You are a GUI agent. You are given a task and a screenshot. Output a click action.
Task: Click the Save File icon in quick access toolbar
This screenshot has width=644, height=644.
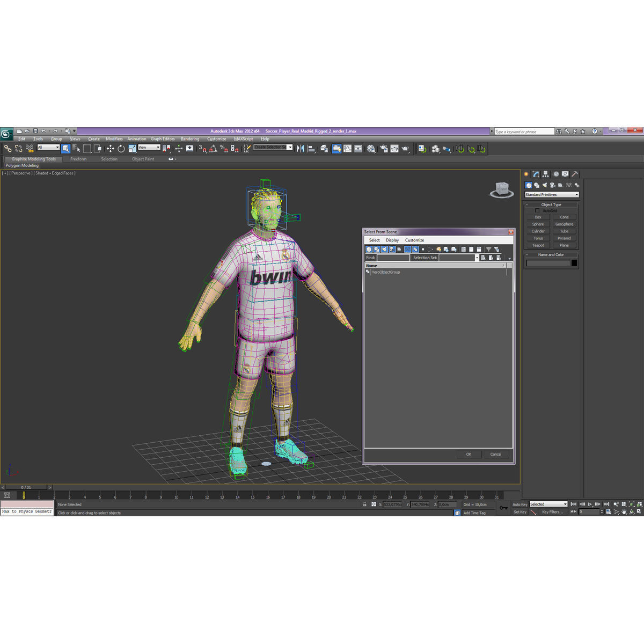35,131
